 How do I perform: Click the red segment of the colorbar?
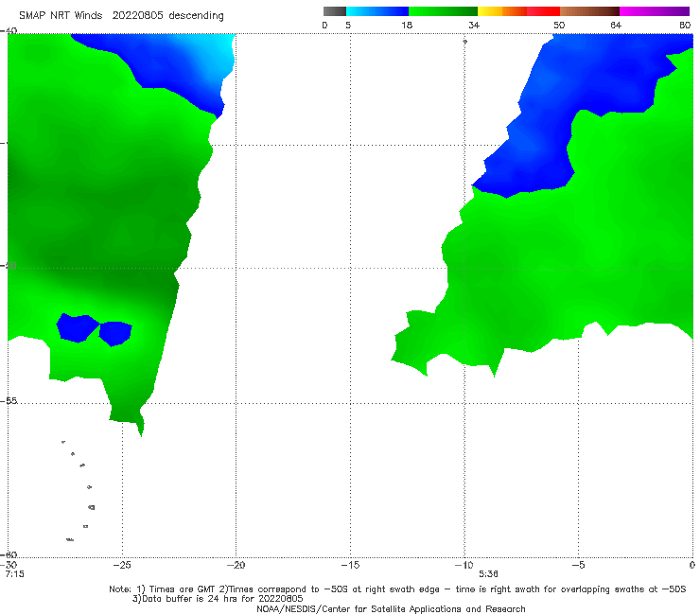543,11
